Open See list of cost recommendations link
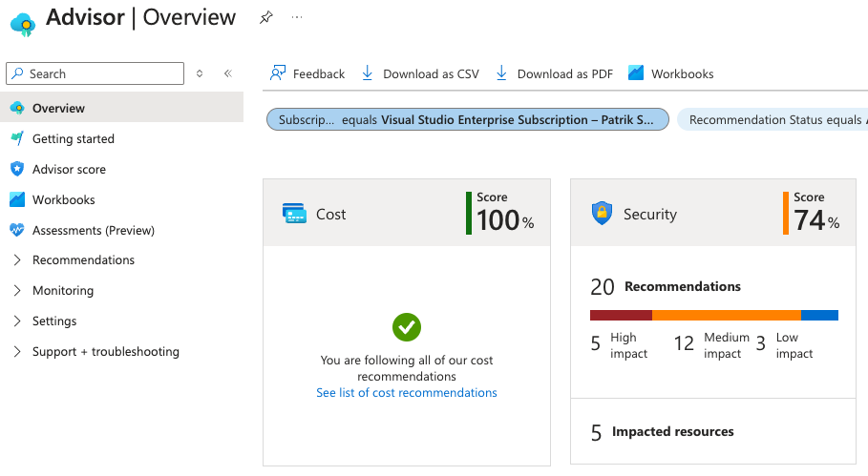Image resolution: width=868 pixels, height=476 pixels. tap(407, 392)
